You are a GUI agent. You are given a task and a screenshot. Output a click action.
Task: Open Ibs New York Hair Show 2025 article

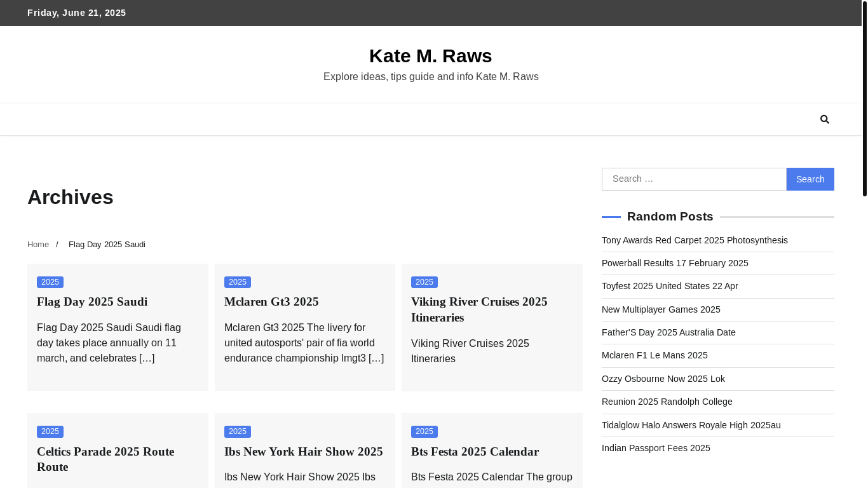pos(304,452)
